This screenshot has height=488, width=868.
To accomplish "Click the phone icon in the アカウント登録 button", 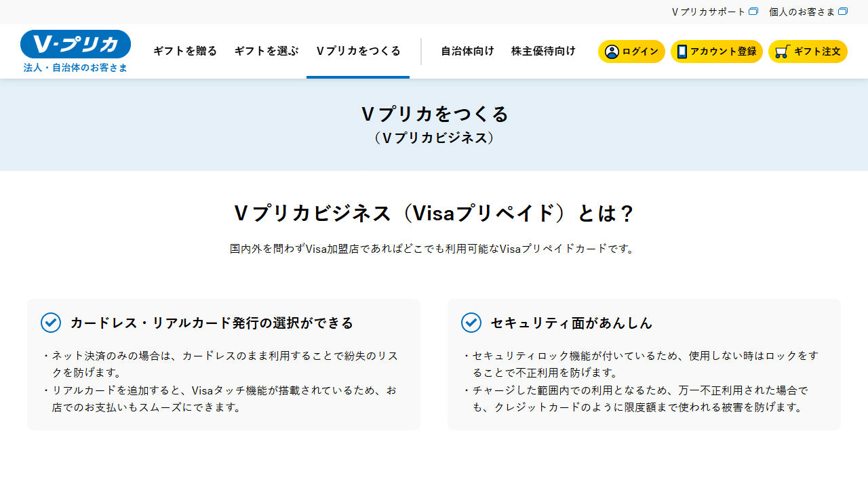I will (682, 52).
